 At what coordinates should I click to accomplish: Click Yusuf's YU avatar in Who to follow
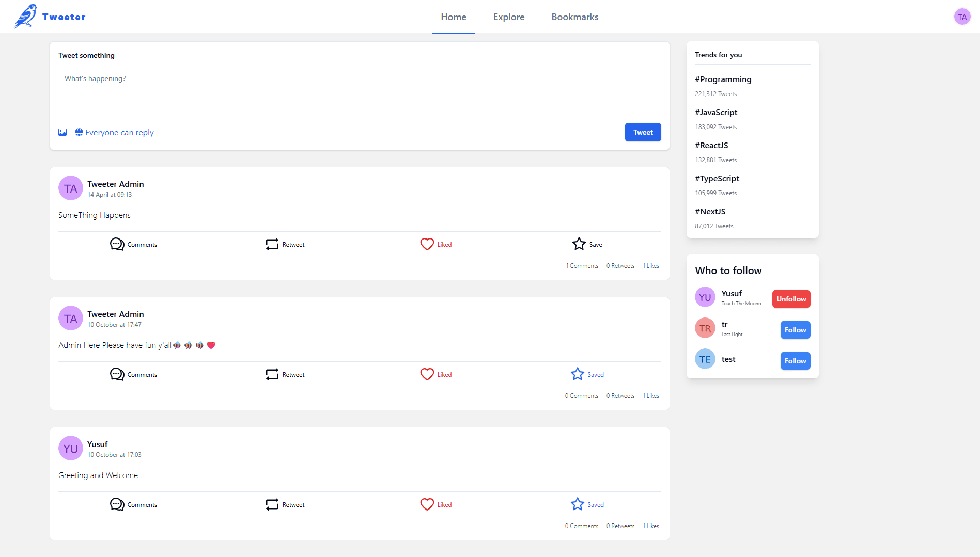[705, 297]
